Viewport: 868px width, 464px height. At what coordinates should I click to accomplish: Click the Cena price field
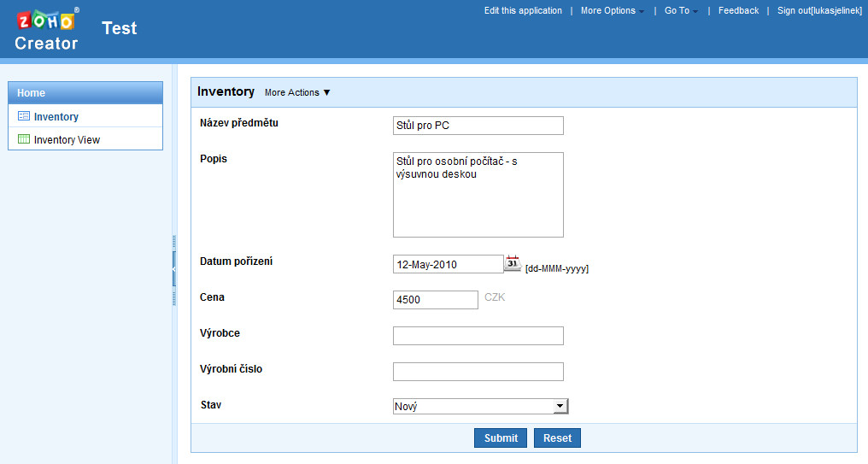point(435,300)
